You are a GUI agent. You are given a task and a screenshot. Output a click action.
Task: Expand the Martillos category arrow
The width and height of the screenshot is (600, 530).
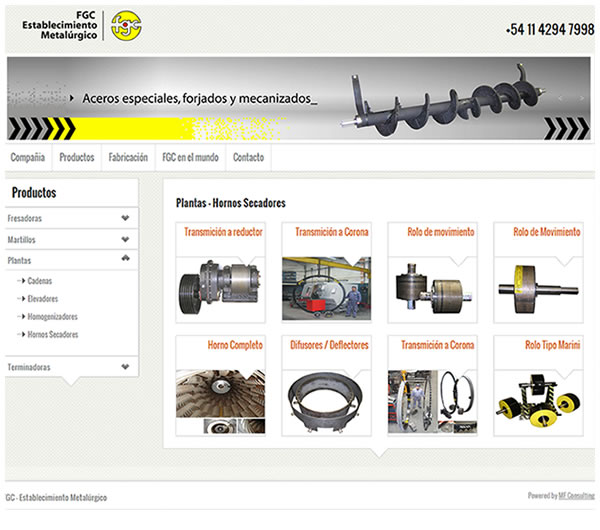(x=125, y=239)
